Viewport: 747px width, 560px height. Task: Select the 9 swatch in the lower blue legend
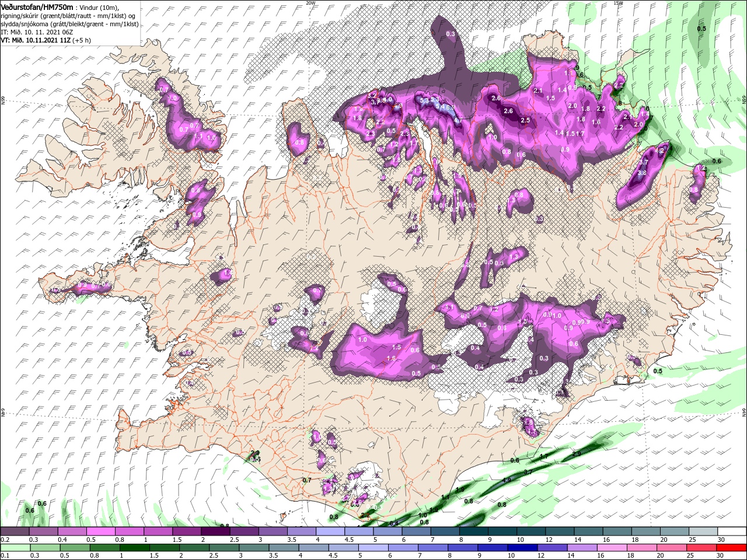493,548
